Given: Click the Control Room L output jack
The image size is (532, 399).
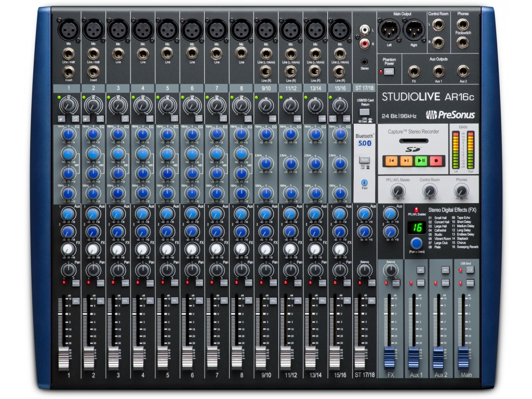Looking at the screenshot, I should 438,24.
